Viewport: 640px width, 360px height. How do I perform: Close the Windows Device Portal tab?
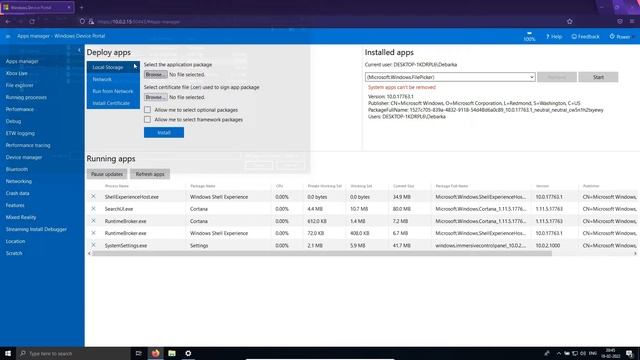point(69,7)
